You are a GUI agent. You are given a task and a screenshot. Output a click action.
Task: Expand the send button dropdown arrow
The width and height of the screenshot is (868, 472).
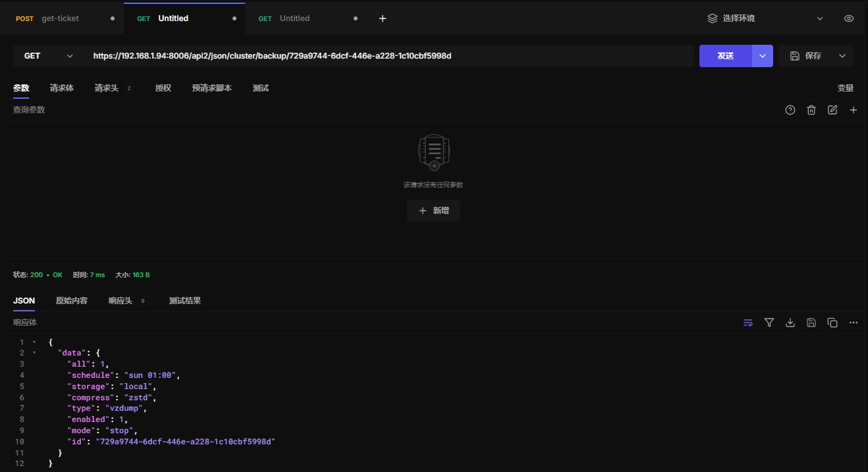(x=763, y=56)
